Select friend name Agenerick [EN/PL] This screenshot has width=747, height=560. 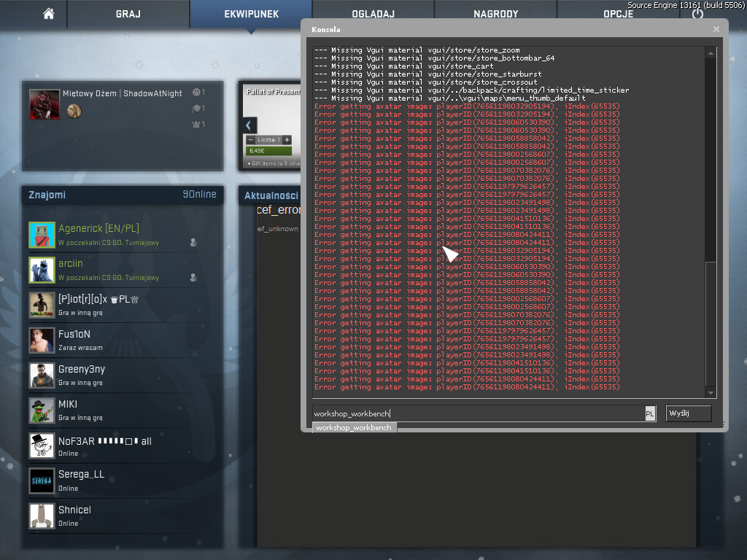99,228
